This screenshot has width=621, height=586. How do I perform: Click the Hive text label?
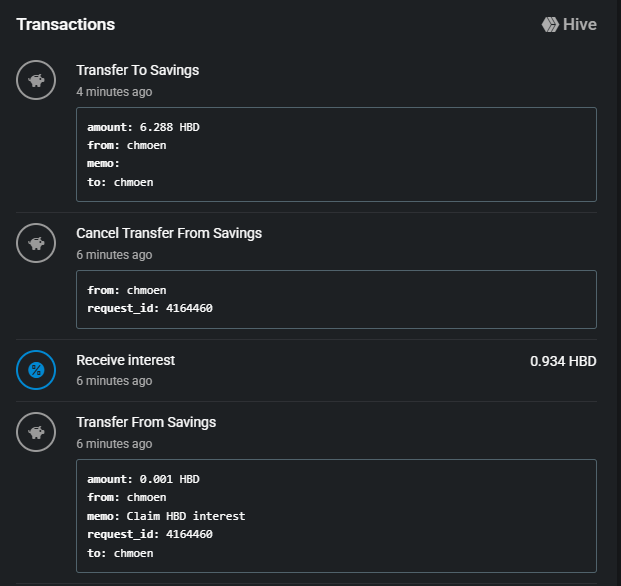pos(580,24)
